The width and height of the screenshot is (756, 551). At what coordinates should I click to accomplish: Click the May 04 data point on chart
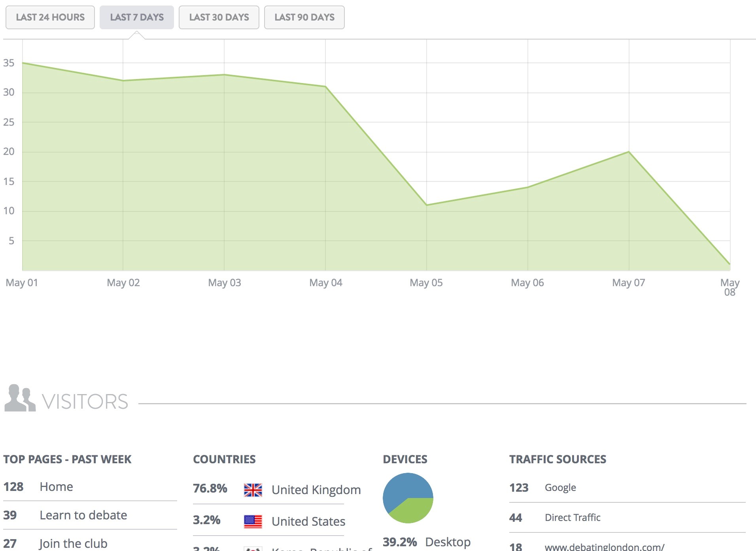point(325,87)
